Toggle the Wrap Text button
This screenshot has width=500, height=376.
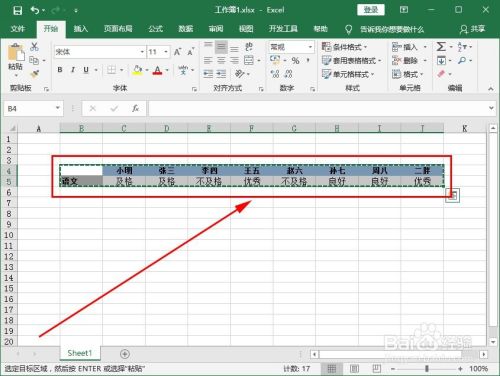[x=249, y=47]
